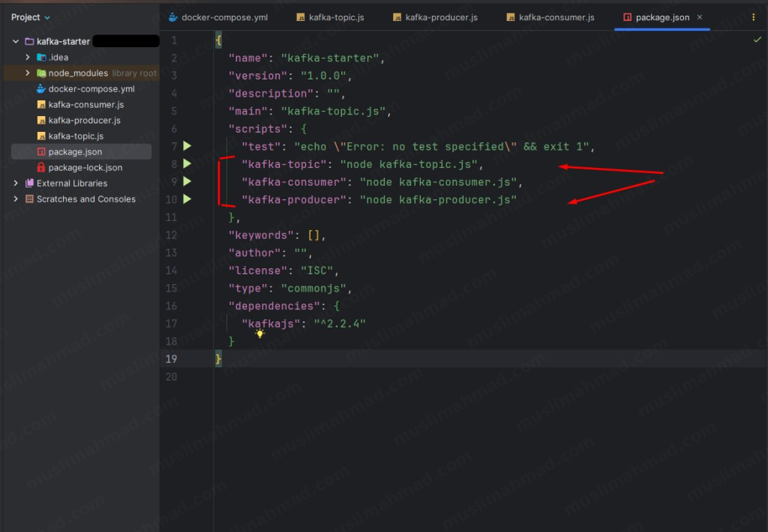The height and width of the screenshot is (532, 768).
Task: Open the editor kebab menu top right
Action: [x=753, y=16]
